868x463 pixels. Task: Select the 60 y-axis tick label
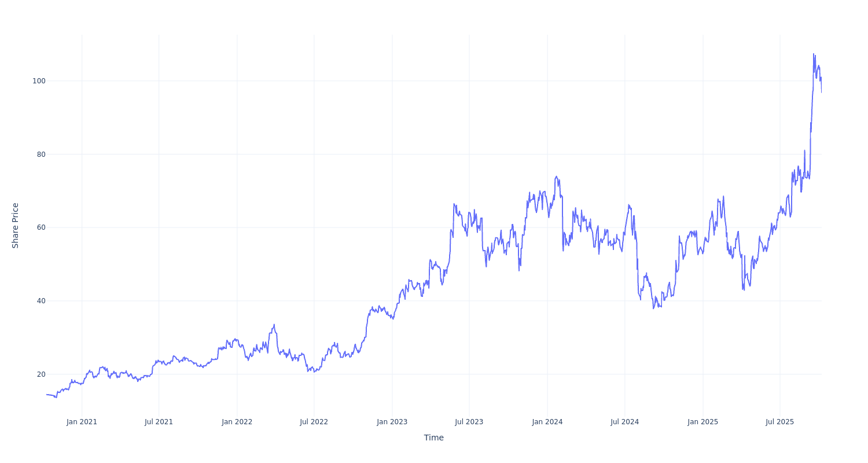[x=41, y=227]
